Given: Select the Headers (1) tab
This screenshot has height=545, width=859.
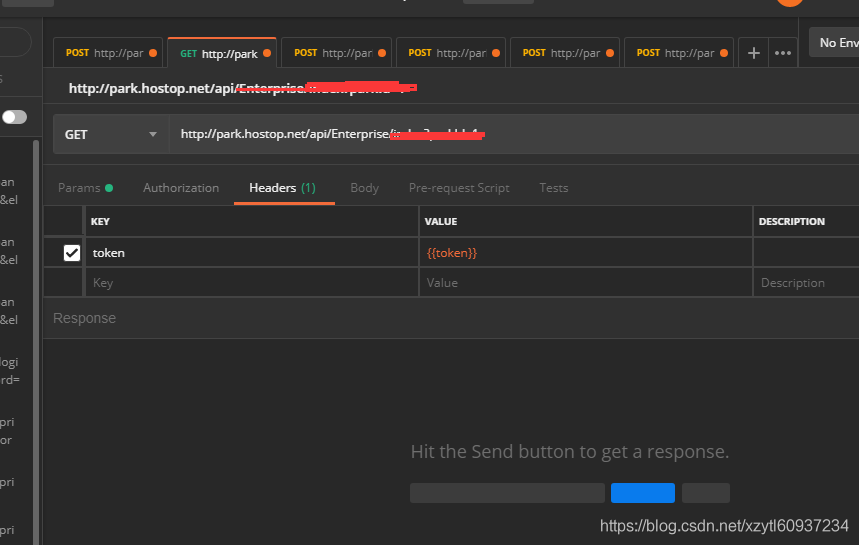Looking at the screenshot, I should point(283,188).
